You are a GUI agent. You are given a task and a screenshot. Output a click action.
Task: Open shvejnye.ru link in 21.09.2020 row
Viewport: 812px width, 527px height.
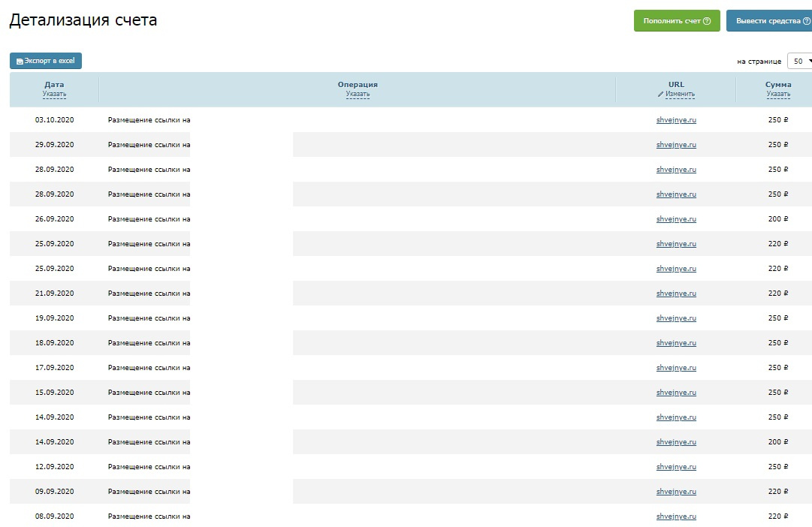click(676, 293)
